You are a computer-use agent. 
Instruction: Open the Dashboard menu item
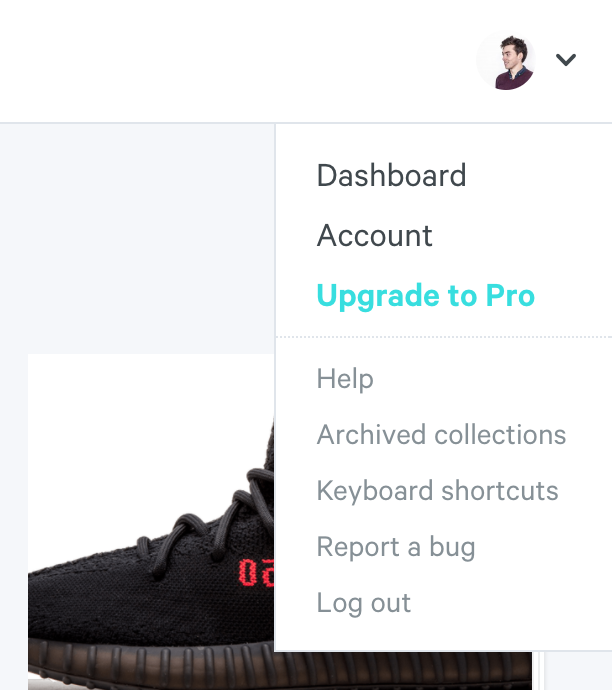pos(391,176)
